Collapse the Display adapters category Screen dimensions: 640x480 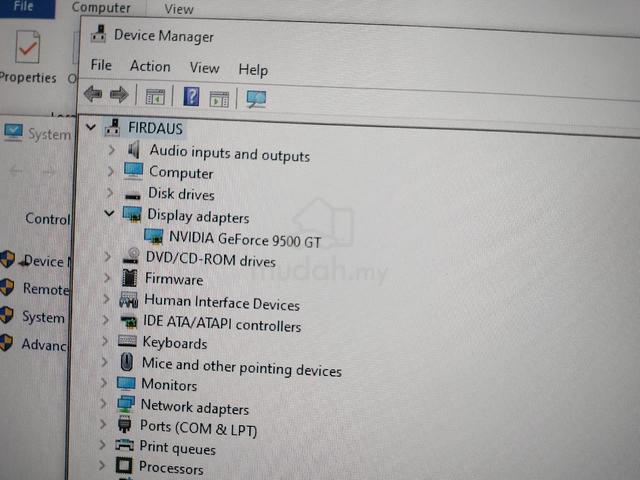pyautogui.click(x=109, y=213)
